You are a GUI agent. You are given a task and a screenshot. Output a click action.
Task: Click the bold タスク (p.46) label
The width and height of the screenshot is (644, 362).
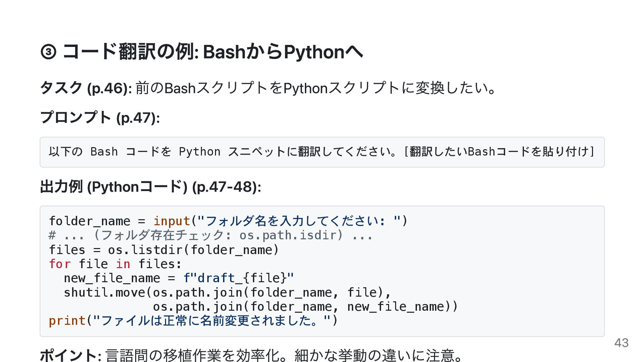[86, 88]
